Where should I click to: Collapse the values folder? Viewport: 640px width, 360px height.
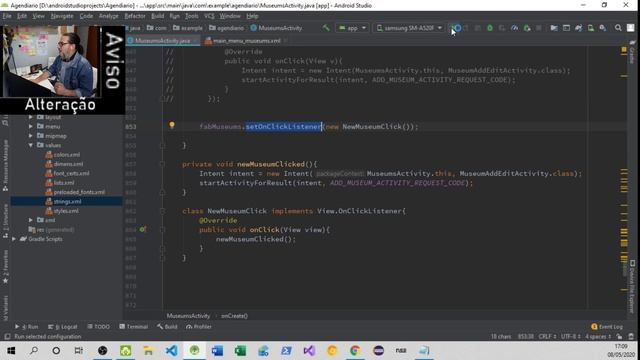tap(31, 145)
